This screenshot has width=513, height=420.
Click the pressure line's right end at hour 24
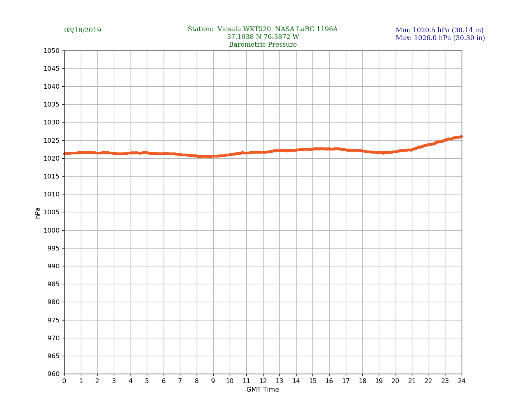tap(461, 137)
